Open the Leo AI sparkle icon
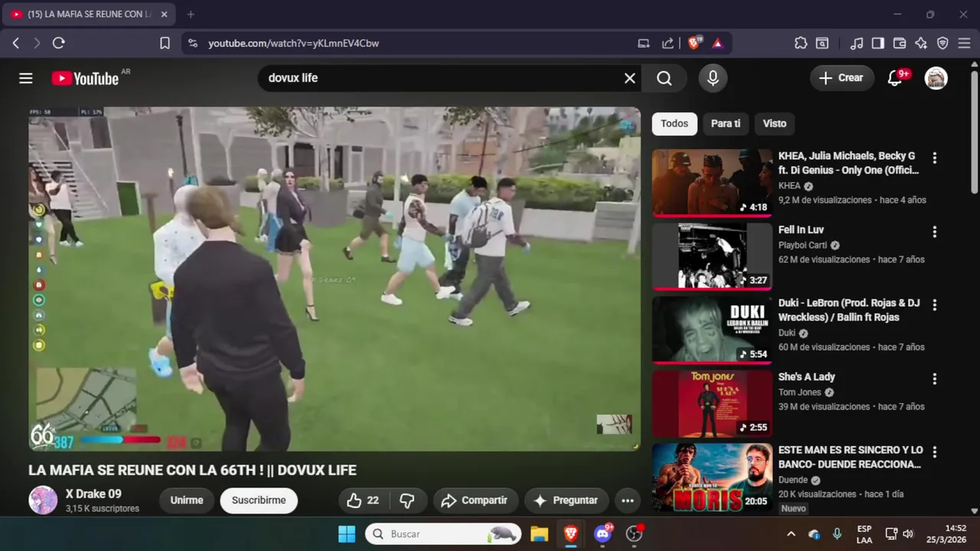 tap(921, 43)
